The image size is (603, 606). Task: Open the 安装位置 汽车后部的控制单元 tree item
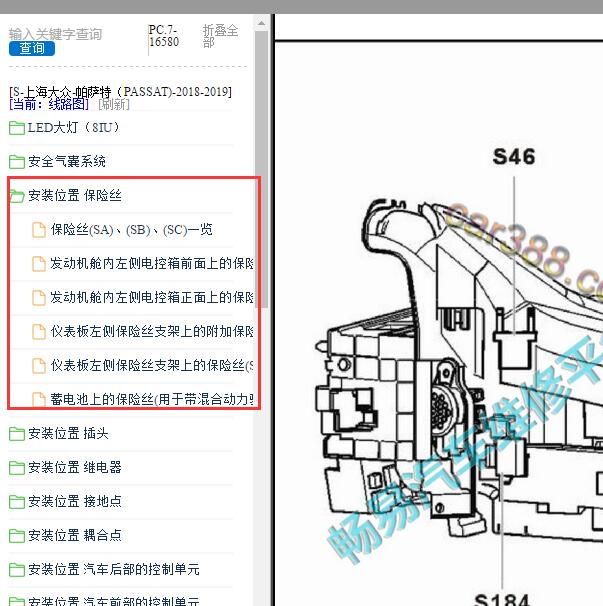114,570
